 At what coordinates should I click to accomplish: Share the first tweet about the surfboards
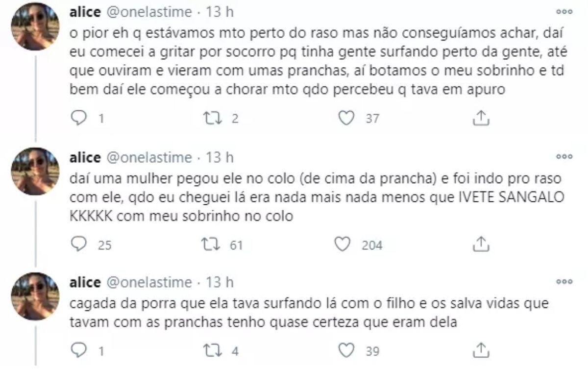481,118
